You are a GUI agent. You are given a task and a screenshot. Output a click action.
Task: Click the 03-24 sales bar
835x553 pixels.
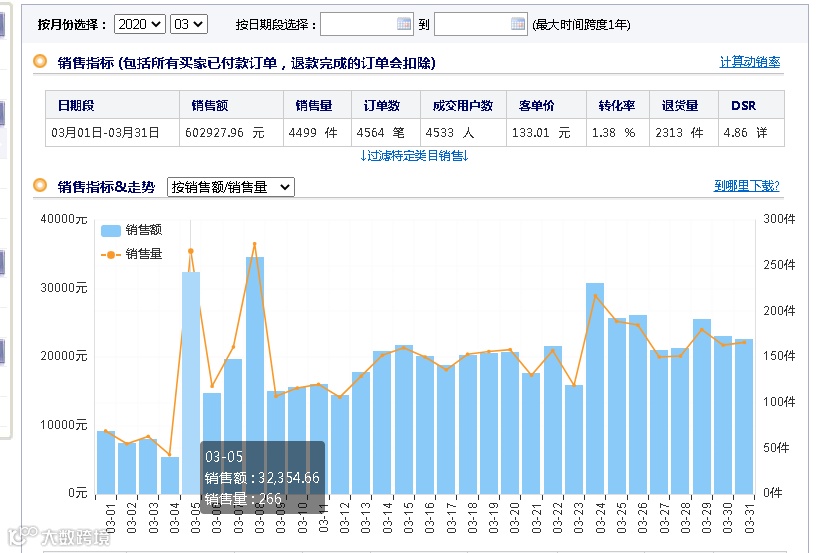click(x=595, y=388)
